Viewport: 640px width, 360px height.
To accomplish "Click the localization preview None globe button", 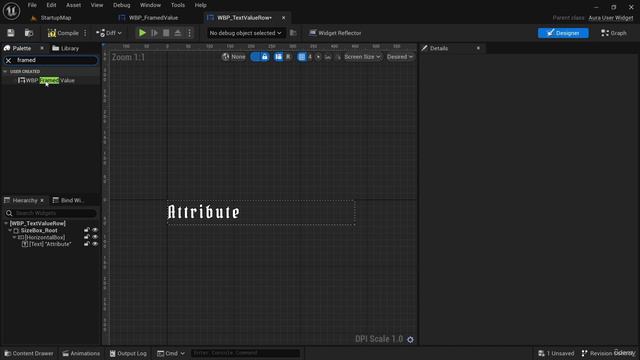I will [x=234, y=57].
